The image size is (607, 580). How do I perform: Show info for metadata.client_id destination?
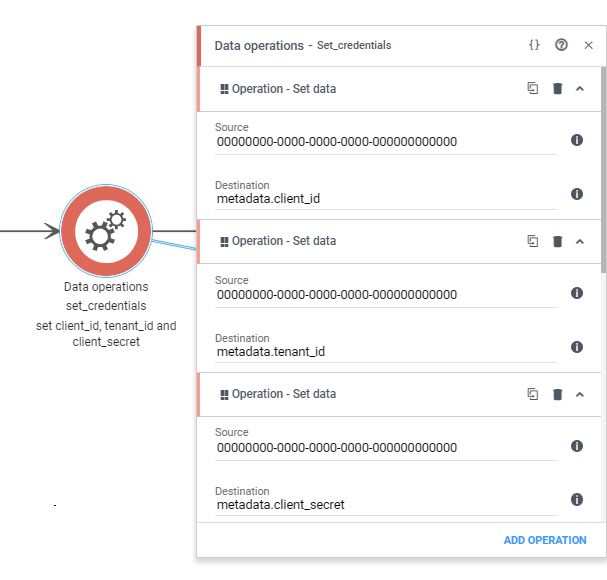tap(577, 194)
